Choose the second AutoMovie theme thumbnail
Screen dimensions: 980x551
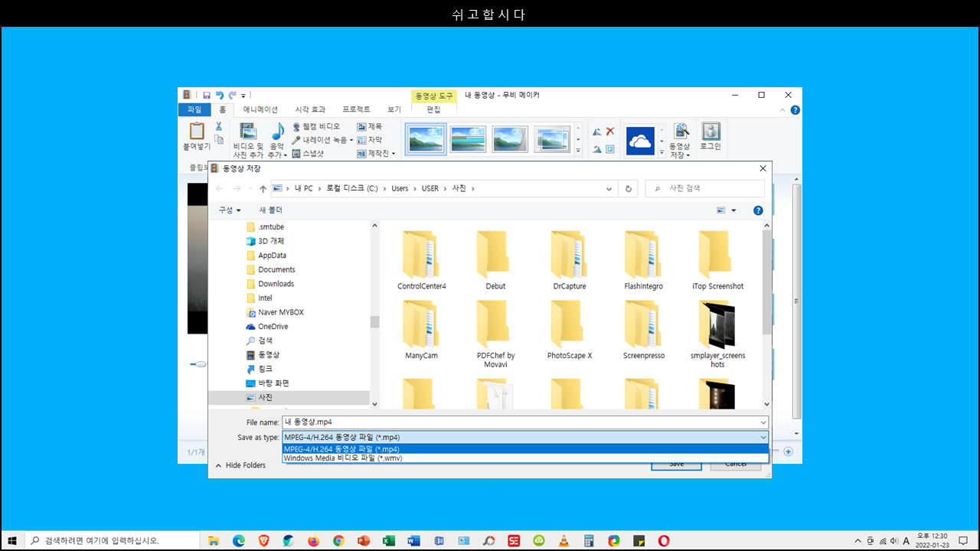click(468, 139)
